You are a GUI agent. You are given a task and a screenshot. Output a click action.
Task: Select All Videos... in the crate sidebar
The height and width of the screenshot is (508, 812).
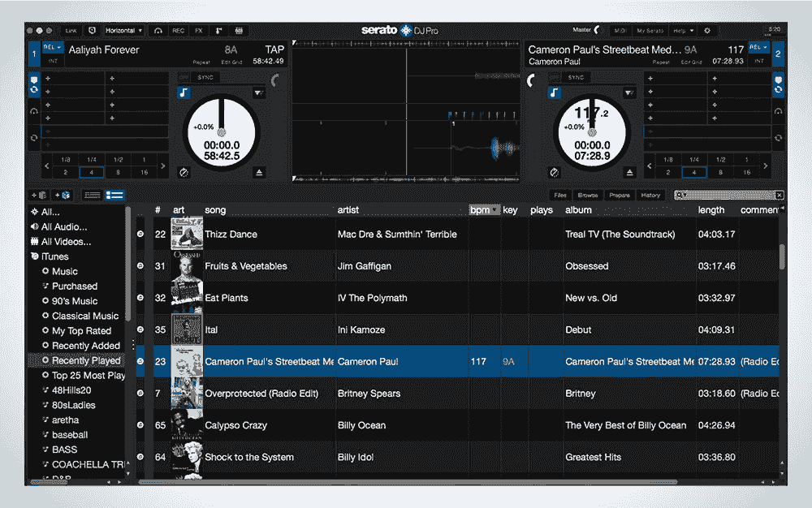pyautogui.click(x=66, y=242)
